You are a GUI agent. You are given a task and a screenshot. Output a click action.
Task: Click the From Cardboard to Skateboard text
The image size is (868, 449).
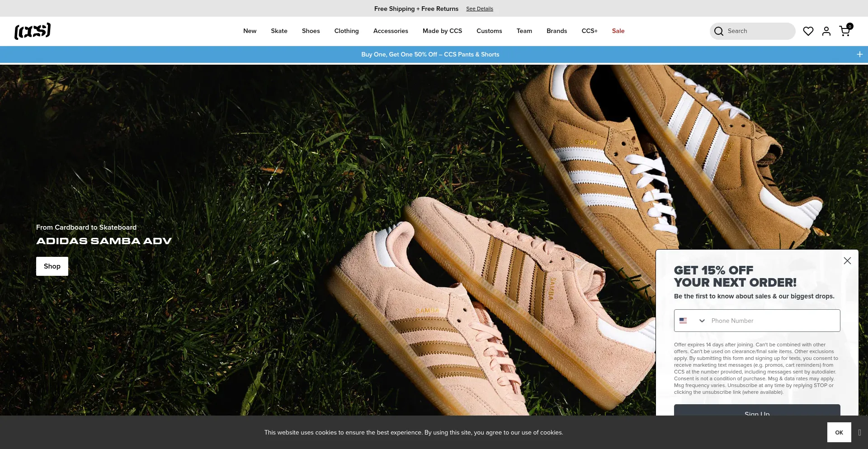86,227
